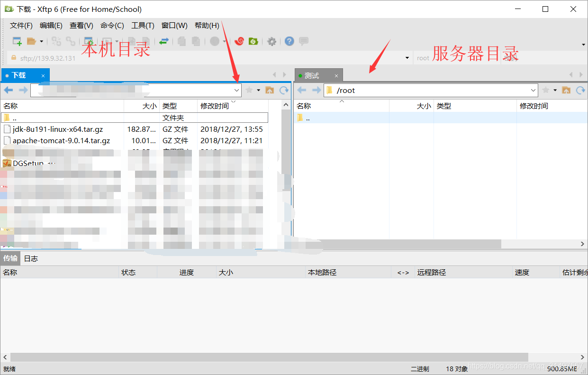This screenshot has width=588, height=375.
Task: Open 编辑(E) menu
Action: (x=51, y=26)
